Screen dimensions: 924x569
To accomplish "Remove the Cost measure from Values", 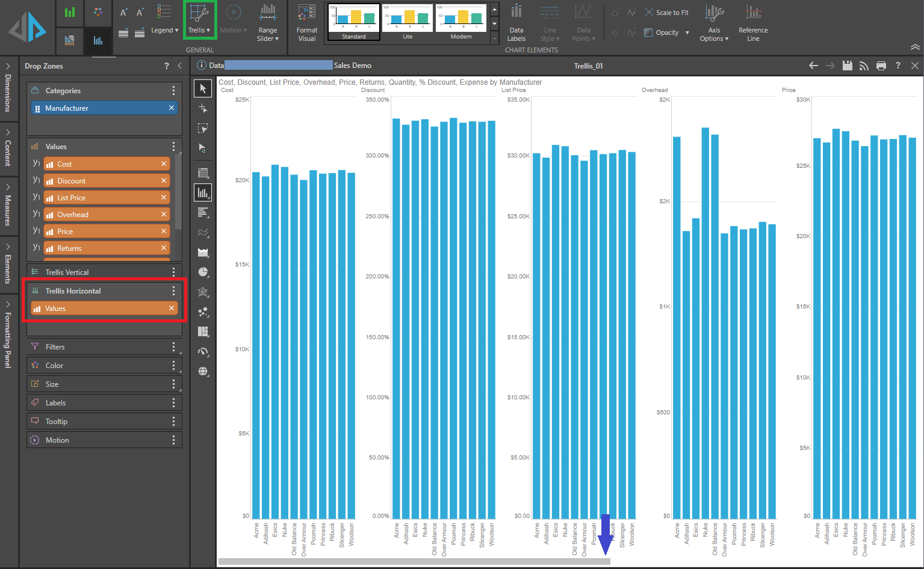I will [x=164, y=164].
